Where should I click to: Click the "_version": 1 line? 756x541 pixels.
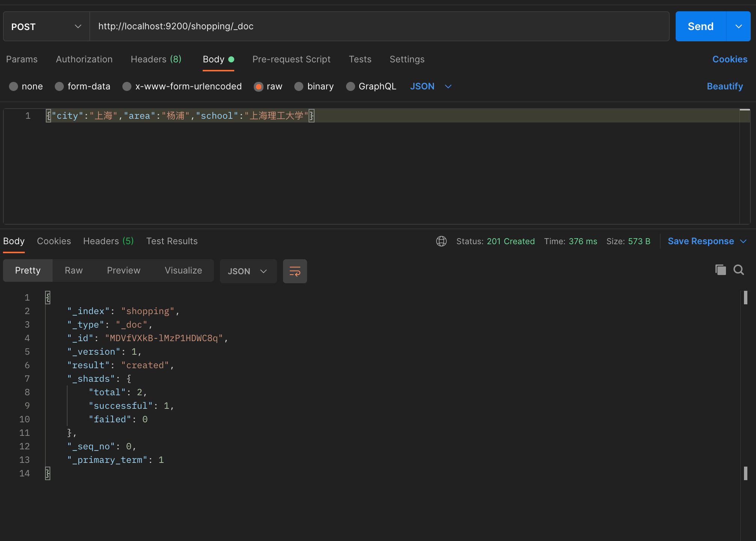tap(104, 352)
